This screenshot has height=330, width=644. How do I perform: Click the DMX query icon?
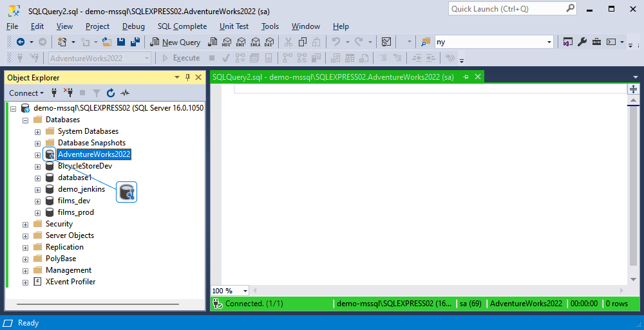click(x=241, y=42)
